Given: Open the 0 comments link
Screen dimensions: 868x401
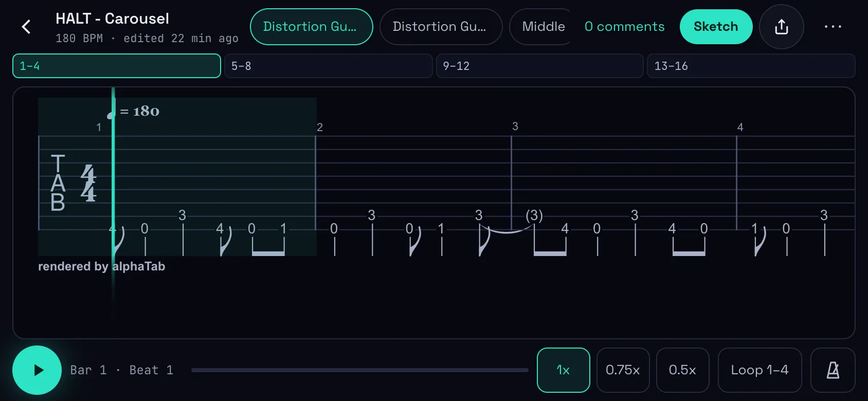Looking at the screenshot, I should 624,27.
